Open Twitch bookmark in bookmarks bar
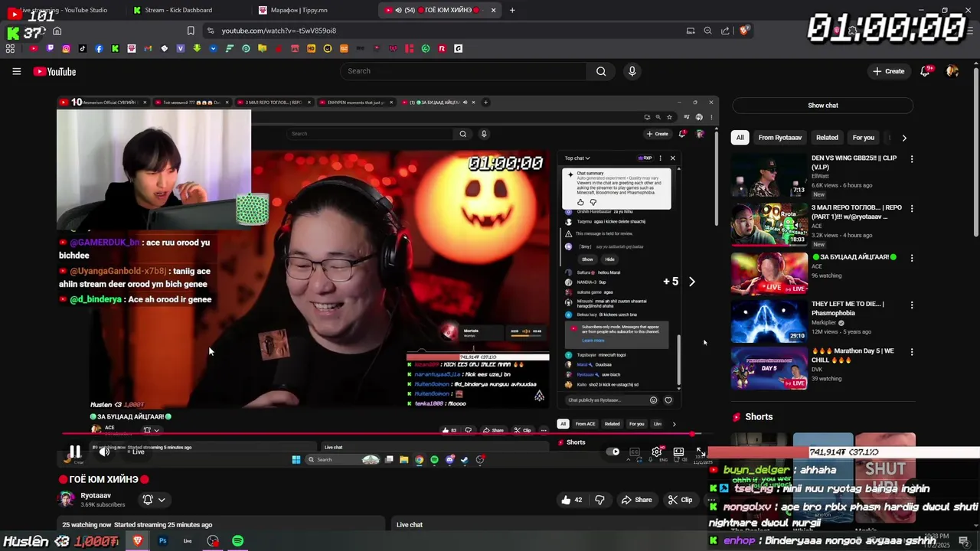Screen dimensions: 980x551 (50, 48)
